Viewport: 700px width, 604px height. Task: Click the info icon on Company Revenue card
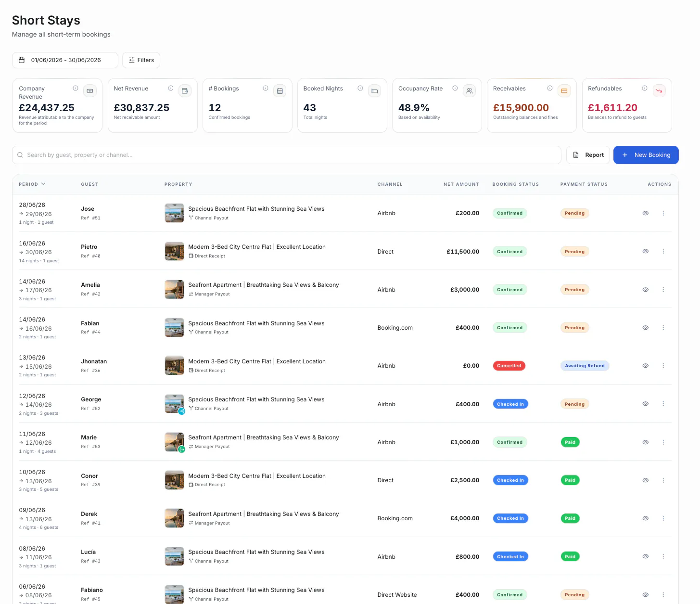[x=76, y=88]
